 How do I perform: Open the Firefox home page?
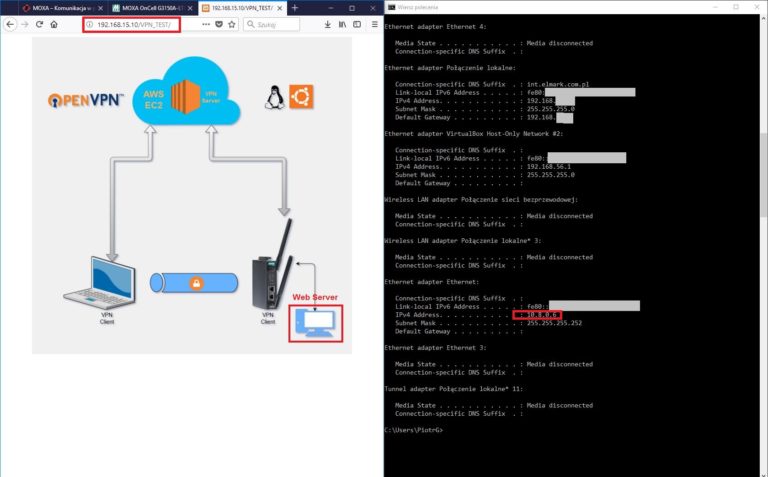point(54,24)
